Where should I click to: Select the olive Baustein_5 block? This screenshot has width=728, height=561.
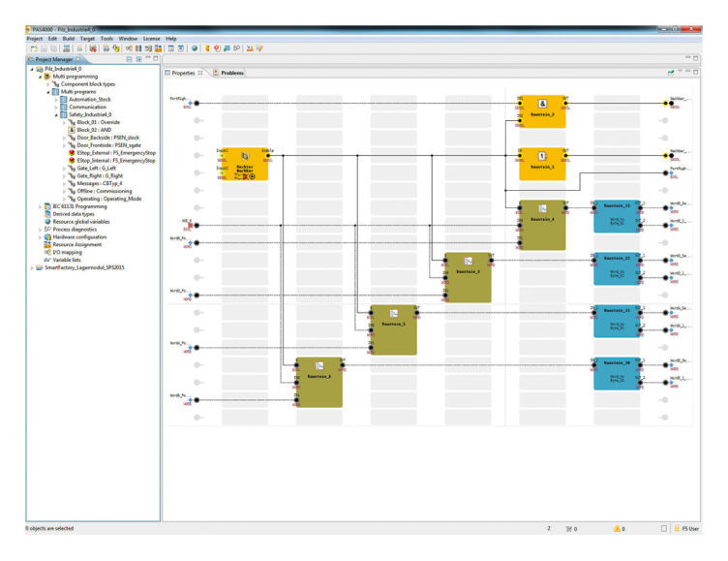click(393, 329)
